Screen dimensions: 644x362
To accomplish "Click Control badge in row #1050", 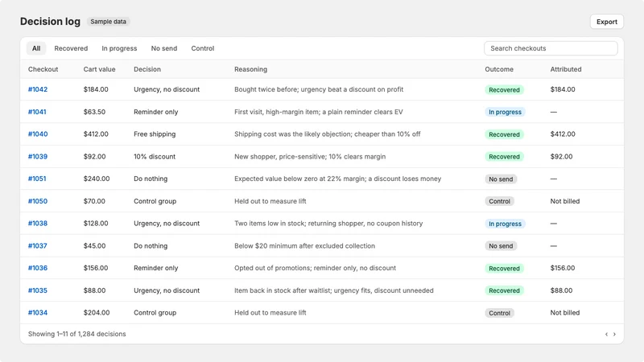I will pyautogui.click(x=499, y=202).
